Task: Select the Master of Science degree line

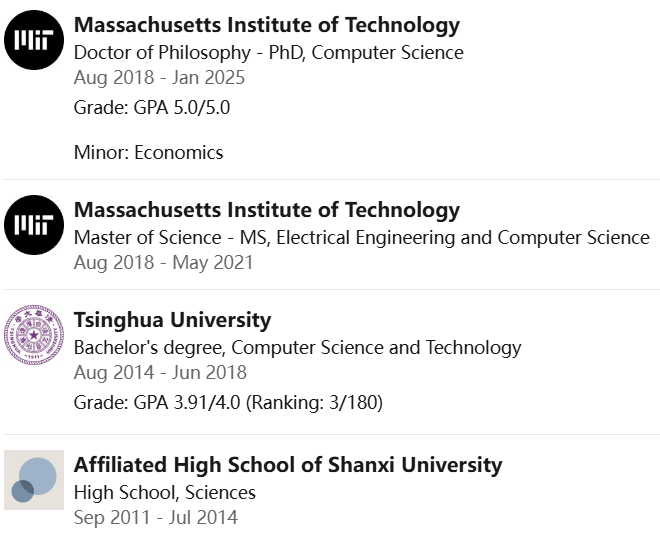Action: coord(362,237)
